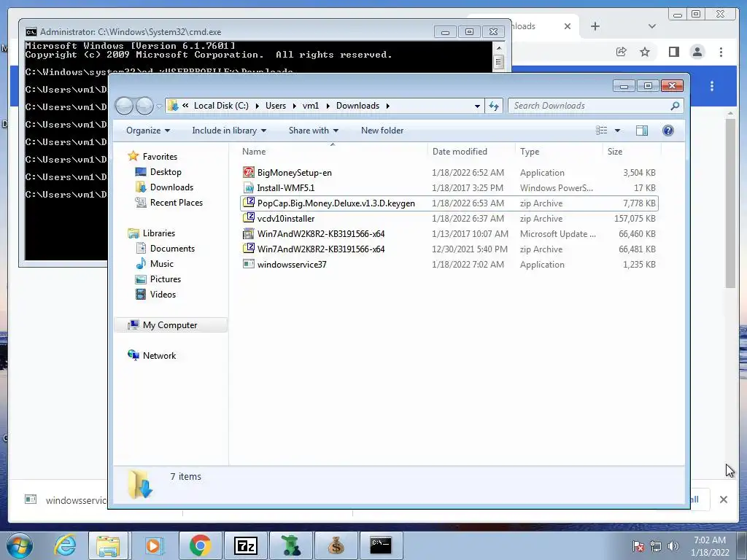
Task: Click the Explorer forward navigation button
Action: [144, 106]
